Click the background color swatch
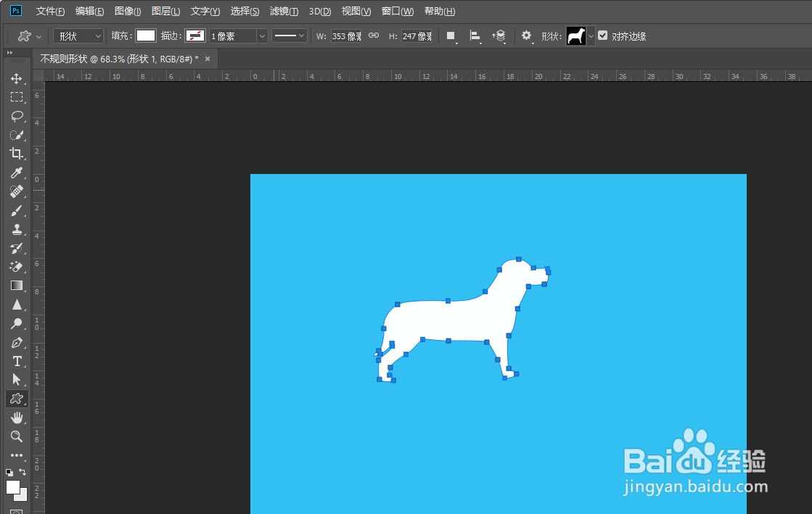This screenshot has height=514, width=812. (x=22, y=497)
